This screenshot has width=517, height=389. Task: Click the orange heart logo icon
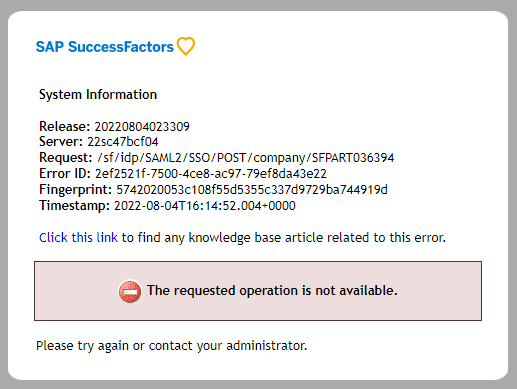click(x=186, y=46)
